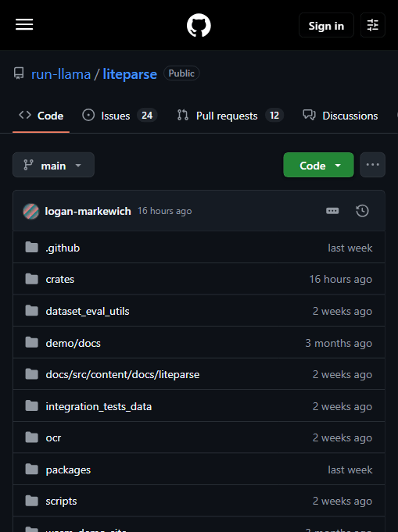Click the Pull requests count badge 12

(274, 116)
